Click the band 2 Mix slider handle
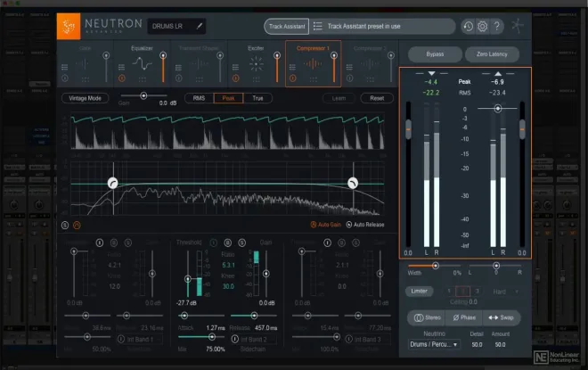Image resolution: width=588 pixels, height=370 pixels. [x=211, y=337]
